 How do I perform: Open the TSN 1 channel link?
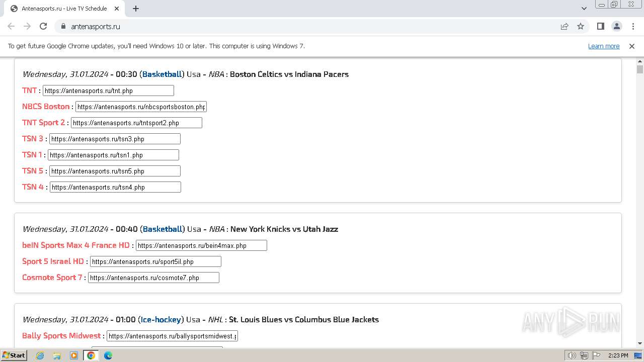(x=32, y=155)
